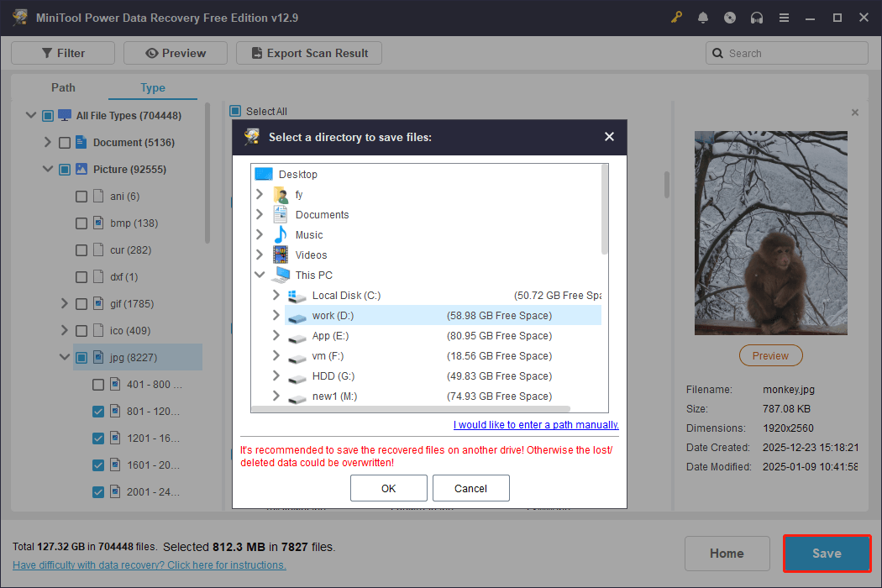Click the dialog folder tree vertical scrollbar
Image resolution: width=882 pixels, height=588 pixels.
click(x=606, y=209)
